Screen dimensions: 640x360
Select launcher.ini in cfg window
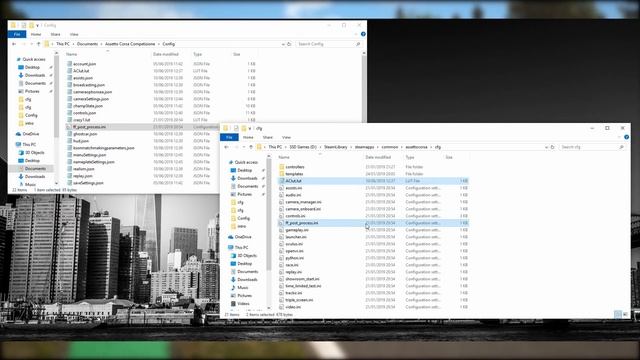pyautogui.click(x=296, y=237)
